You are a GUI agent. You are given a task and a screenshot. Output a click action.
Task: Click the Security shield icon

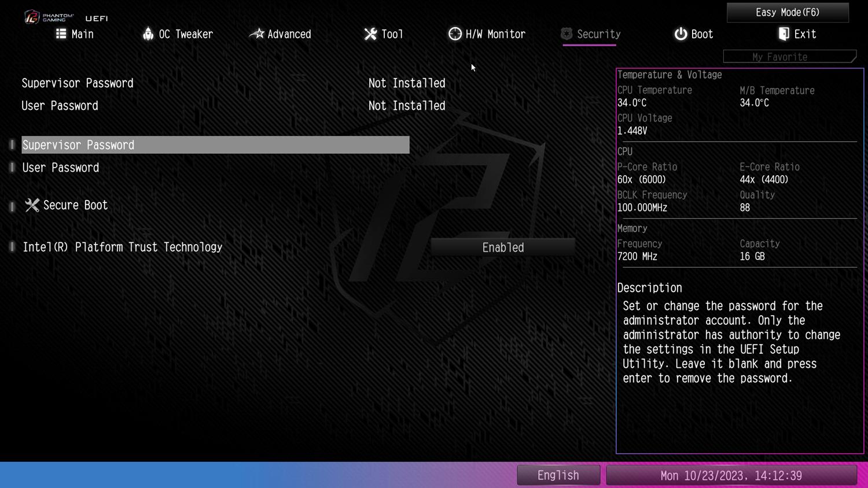coord(567,34)
